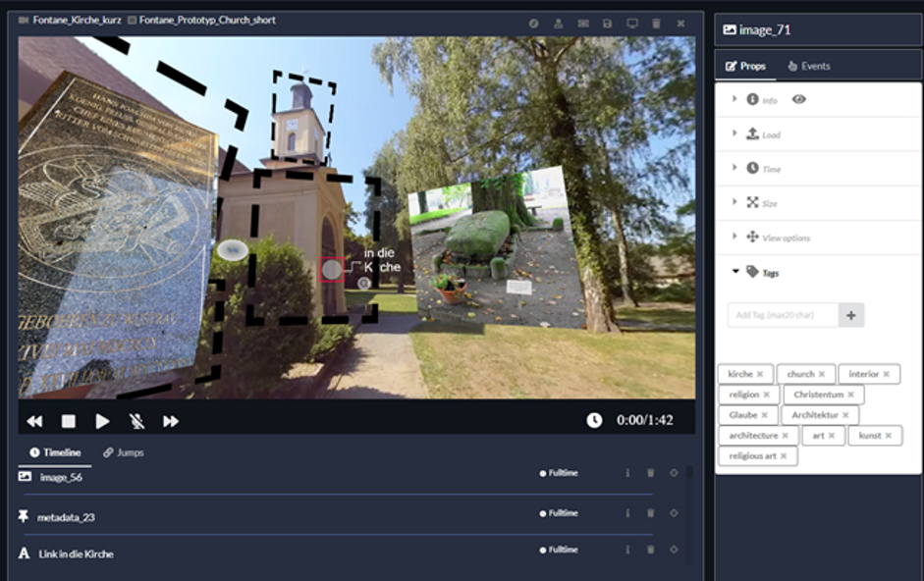Screen dimensions: 924x581
Task: Toggle Fulltime option for Link in die Kirche
Action: [559, 550]
